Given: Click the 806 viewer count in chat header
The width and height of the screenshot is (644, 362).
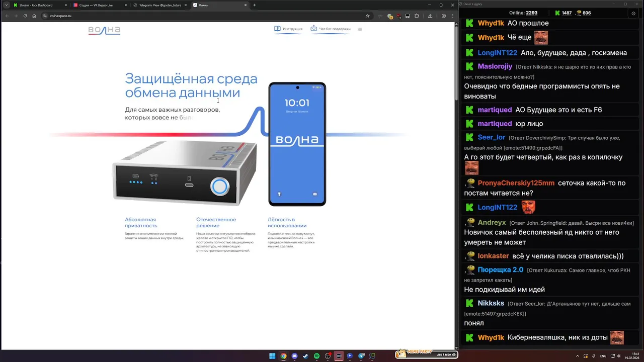Looking at the screenshot, I should tap(583, 13).
